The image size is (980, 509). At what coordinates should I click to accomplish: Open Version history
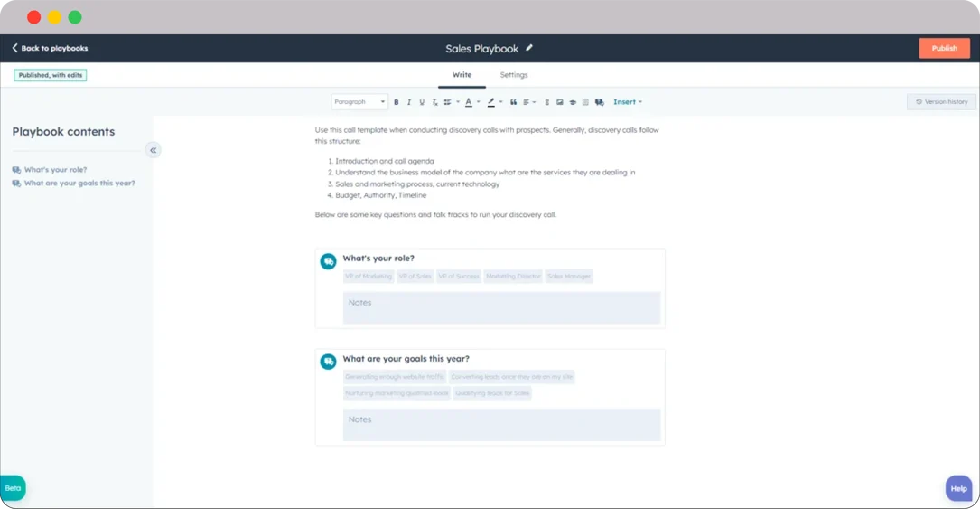[x=941, y=102]
